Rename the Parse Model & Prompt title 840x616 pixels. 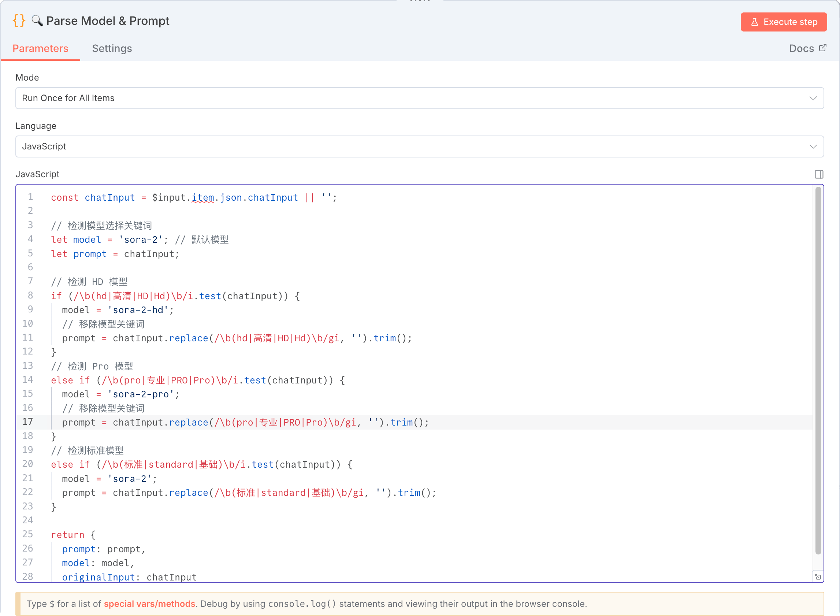[108, 21]
